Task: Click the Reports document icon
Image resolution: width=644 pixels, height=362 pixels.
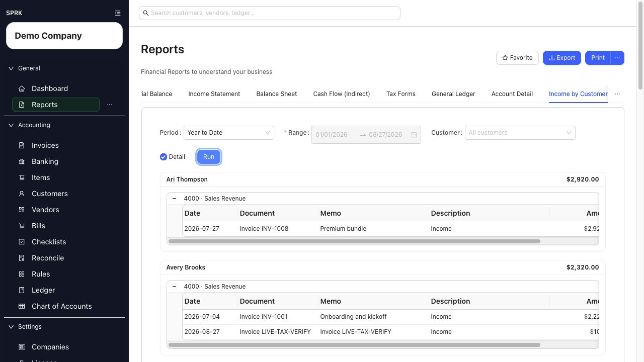Action: pyautogui.click(x=22, y=105)
